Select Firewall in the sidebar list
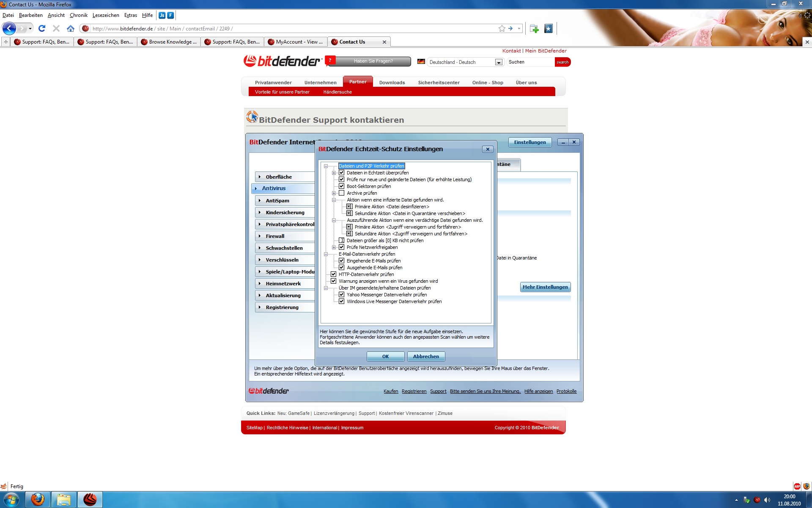 [x=285, y=236]
